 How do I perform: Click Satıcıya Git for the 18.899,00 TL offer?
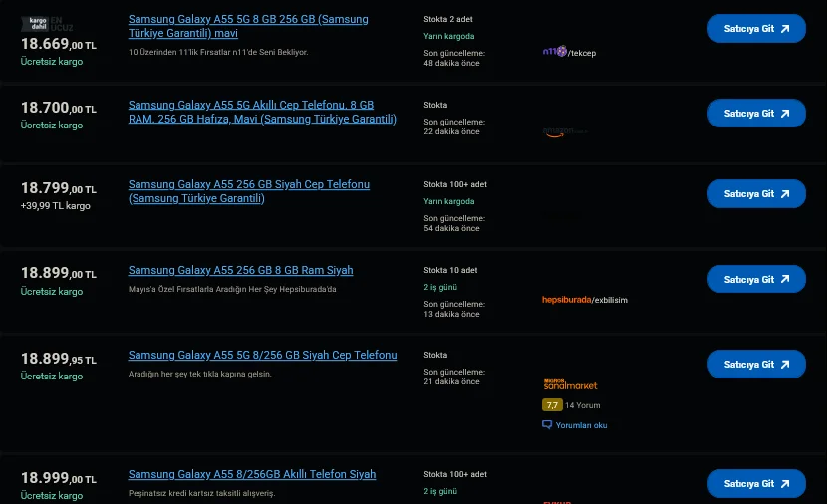[756, 280]
